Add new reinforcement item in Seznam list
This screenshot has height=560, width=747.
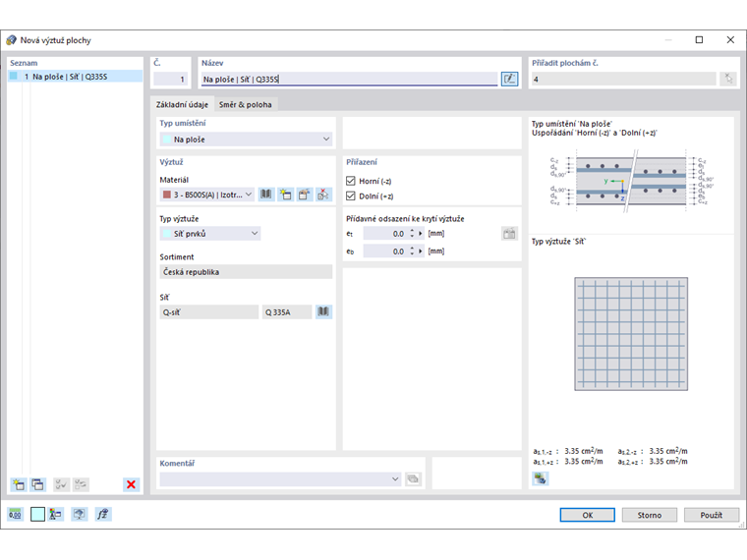19,484
